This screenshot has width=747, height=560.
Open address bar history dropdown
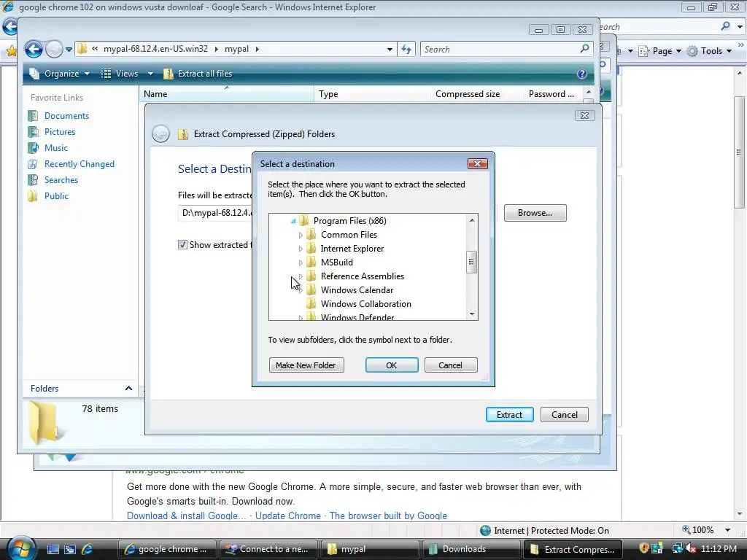coord(390,49)
